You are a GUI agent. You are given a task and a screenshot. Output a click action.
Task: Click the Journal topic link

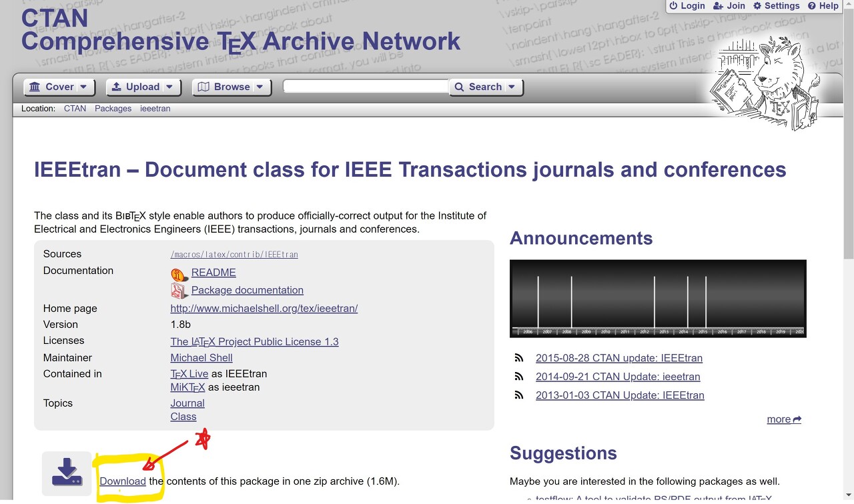coord(187,403)
